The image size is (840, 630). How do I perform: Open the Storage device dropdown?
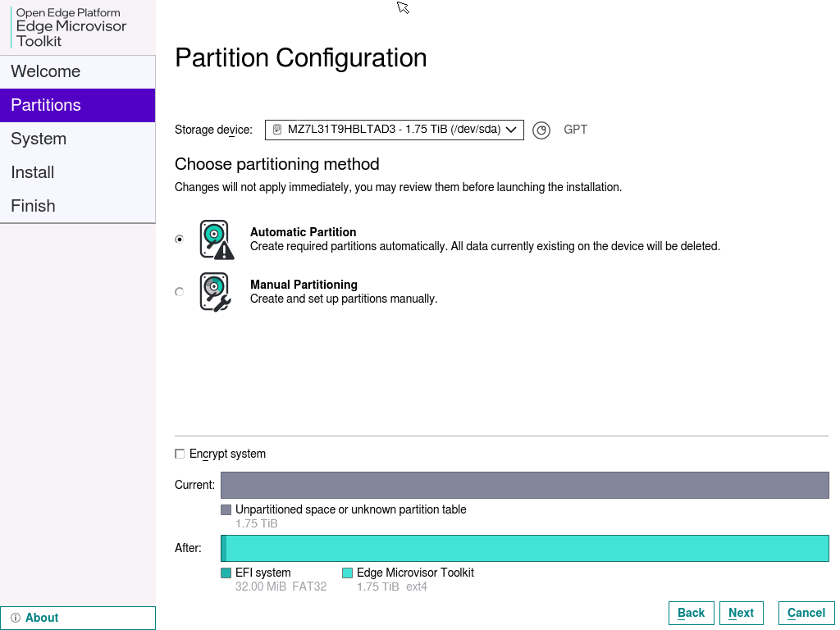point(394,130)
